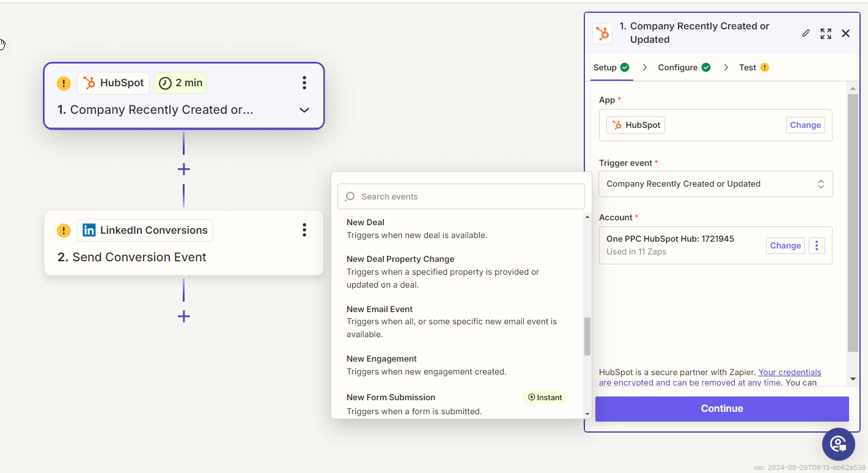Click the One PPC HubSpot Hub account name
This screenshot has width=868, height=473.
point(670,239)
